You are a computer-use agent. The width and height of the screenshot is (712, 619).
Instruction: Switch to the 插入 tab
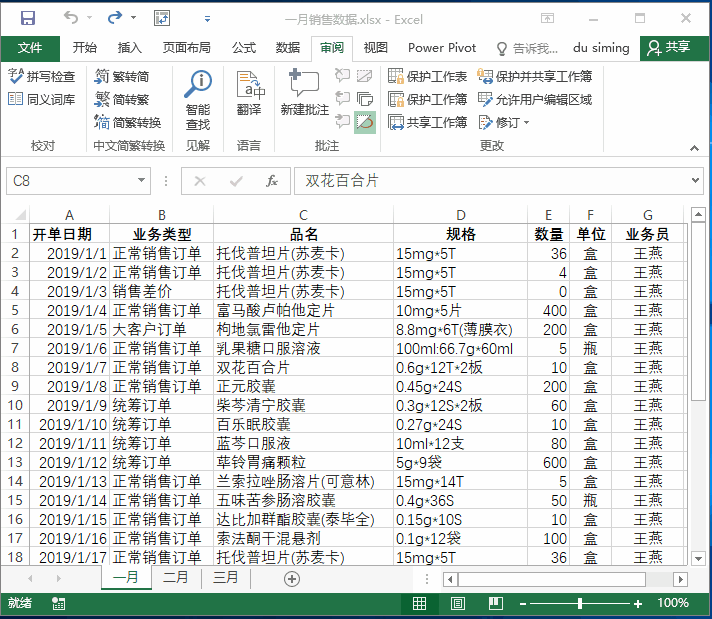(x=129, y=48)
